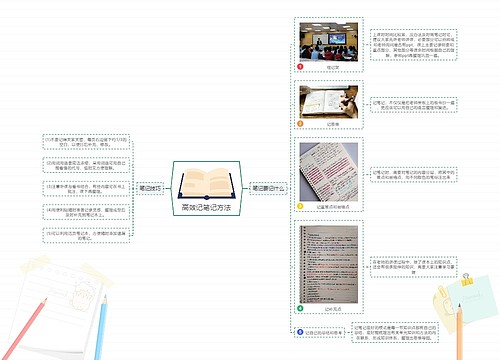Open the classroom lecture photo thumbnail
This screenshot has width=500, height=360.
click(329, 42)
